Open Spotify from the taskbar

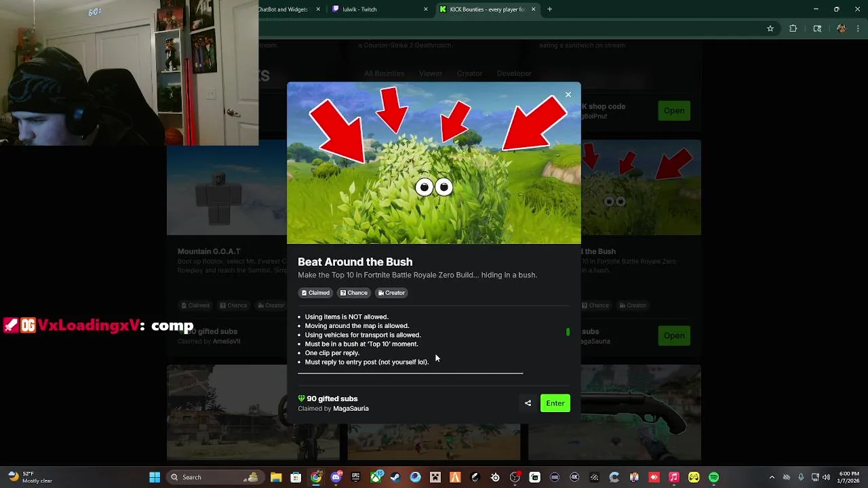(714, 477)
